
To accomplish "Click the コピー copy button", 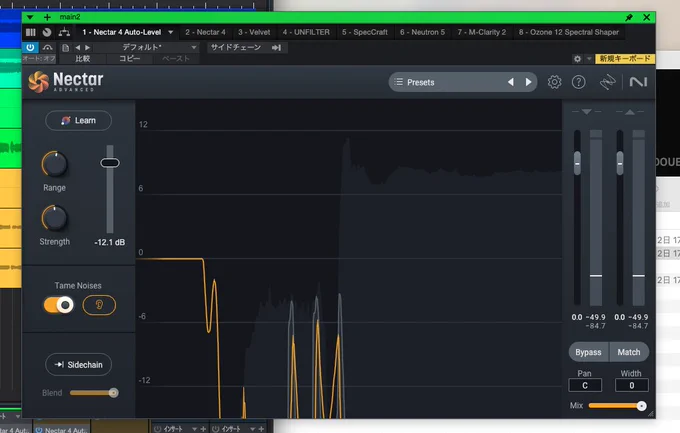I will coord(130,59).
